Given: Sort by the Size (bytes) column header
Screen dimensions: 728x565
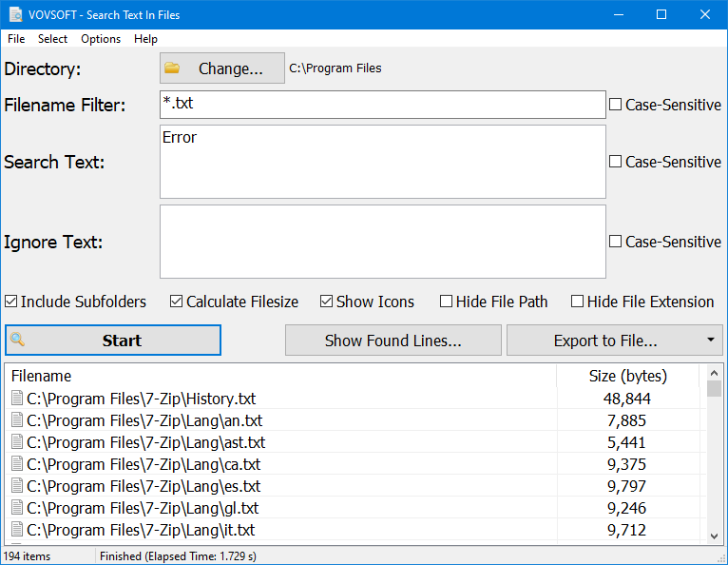Looking at the screenshot, I should (627, 376).
